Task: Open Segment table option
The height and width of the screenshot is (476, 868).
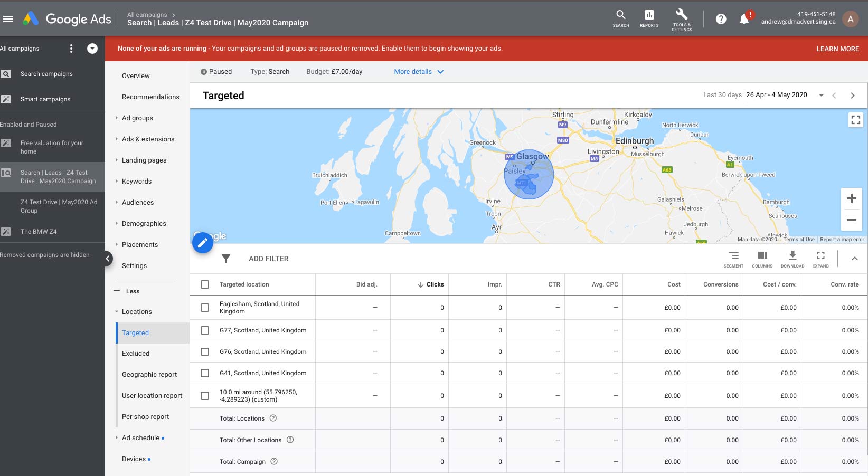Action: (733, 259)
